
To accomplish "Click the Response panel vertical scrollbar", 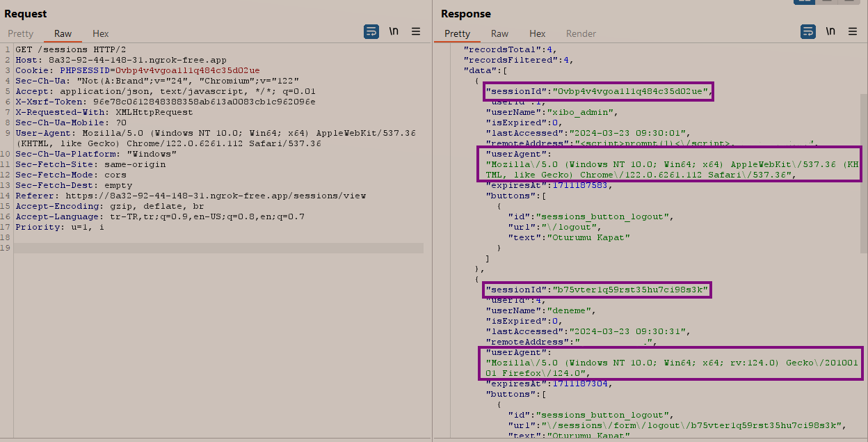I will coord(863,174).
